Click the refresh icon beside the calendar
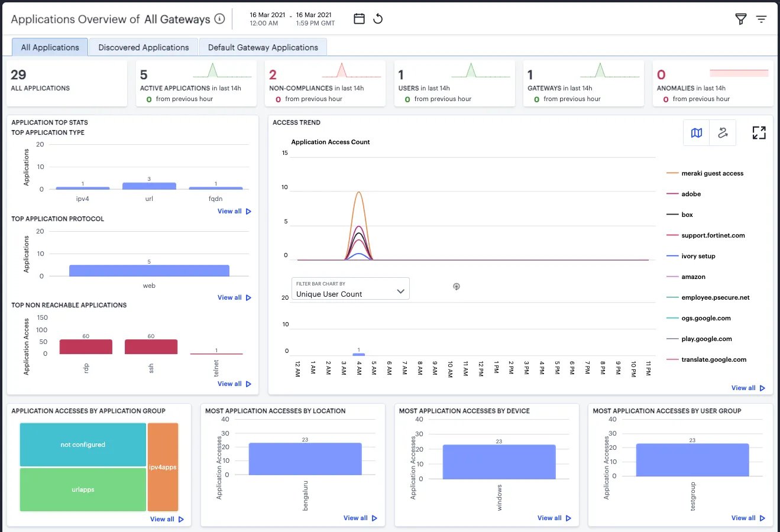Viewport: 780px width, 532px height. click(x=378, y=19)
